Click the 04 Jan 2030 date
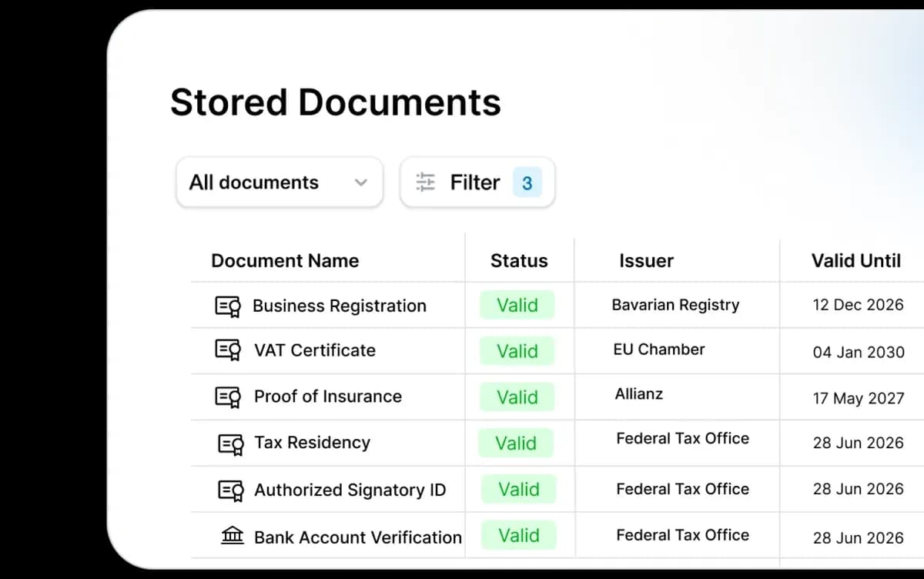Image resolution: width=924 pixels, height=579 pixels. [859, 353]
